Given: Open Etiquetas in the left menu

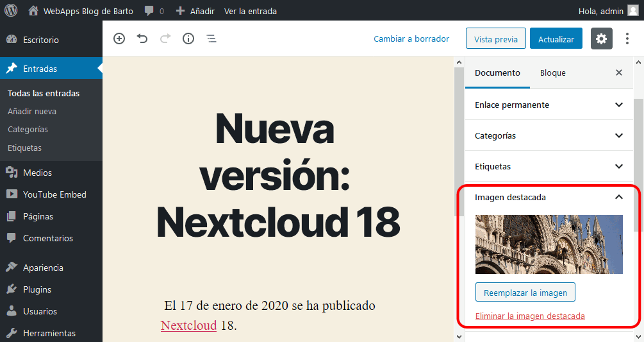Looking at the screenshot, I should pos(24,148).
